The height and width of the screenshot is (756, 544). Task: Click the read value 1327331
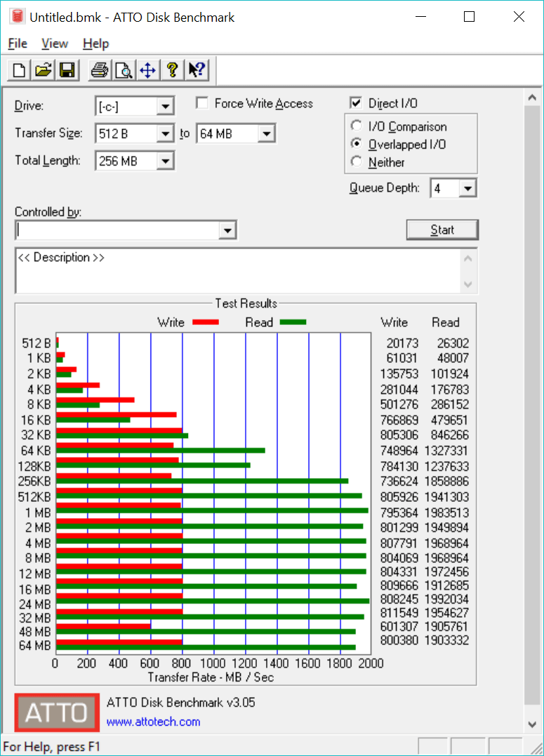click(446, 451)
